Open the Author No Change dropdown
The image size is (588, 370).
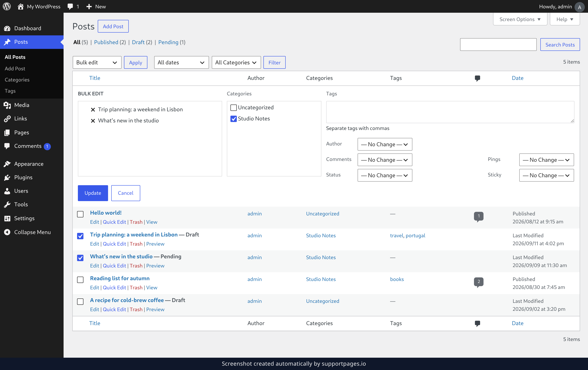(385, 144)
